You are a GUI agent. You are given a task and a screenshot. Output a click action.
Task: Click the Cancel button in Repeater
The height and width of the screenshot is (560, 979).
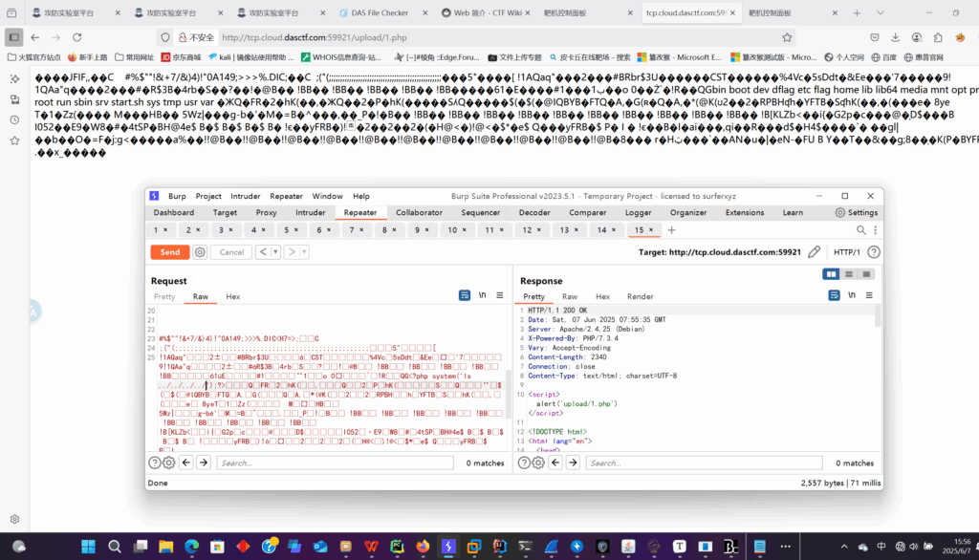pyautogui.click(x=231, y=252)
